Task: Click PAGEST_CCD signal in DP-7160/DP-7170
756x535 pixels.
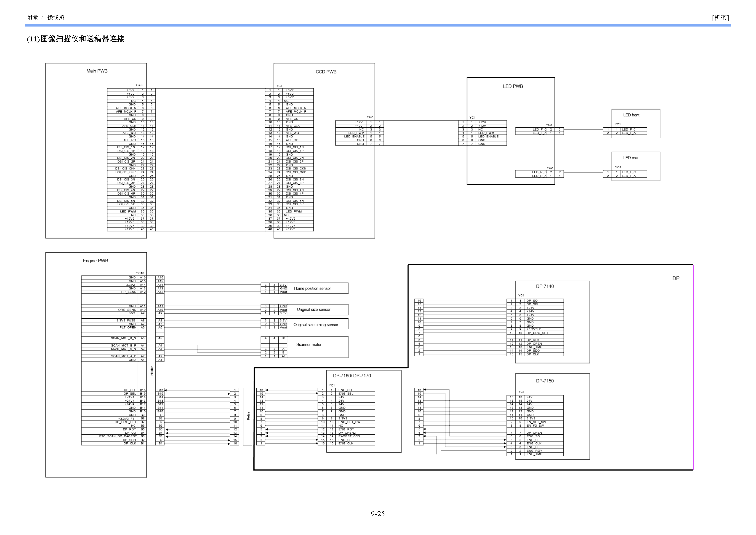Action: tap(349, 436)
